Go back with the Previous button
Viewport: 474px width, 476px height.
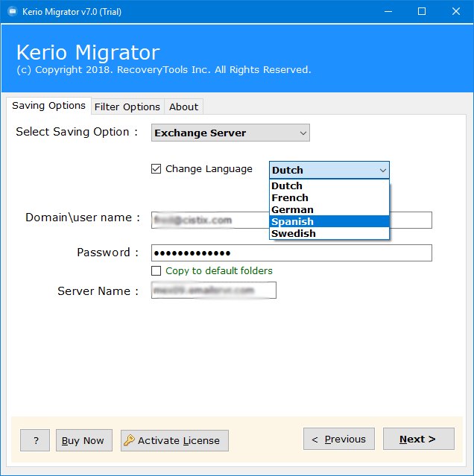tap(339, 439)
